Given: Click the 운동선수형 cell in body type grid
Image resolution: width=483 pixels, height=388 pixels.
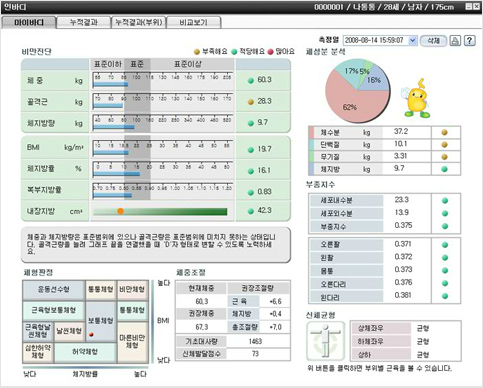Looking at the screenshot, I should pos(53,289).
